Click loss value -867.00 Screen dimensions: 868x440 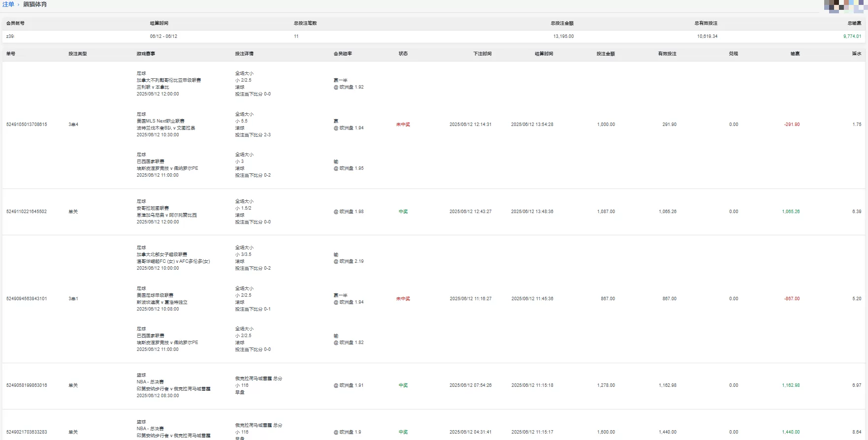[792, 299]
